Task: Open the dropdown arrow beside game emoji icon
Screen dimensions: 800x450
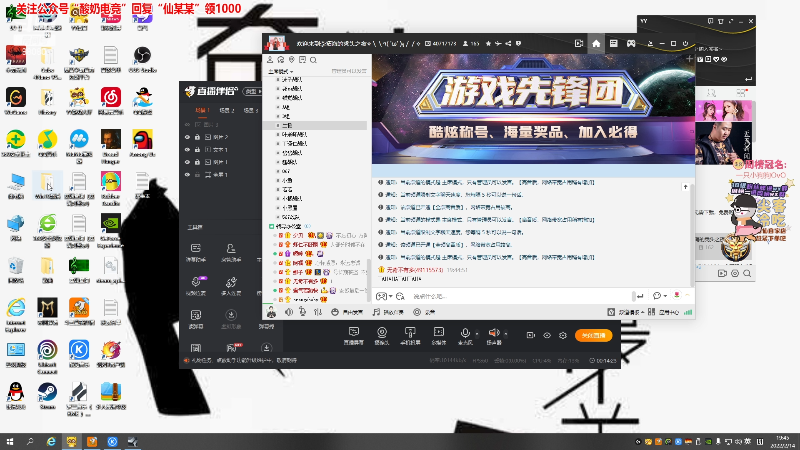Action: click(x=390, y=296)
